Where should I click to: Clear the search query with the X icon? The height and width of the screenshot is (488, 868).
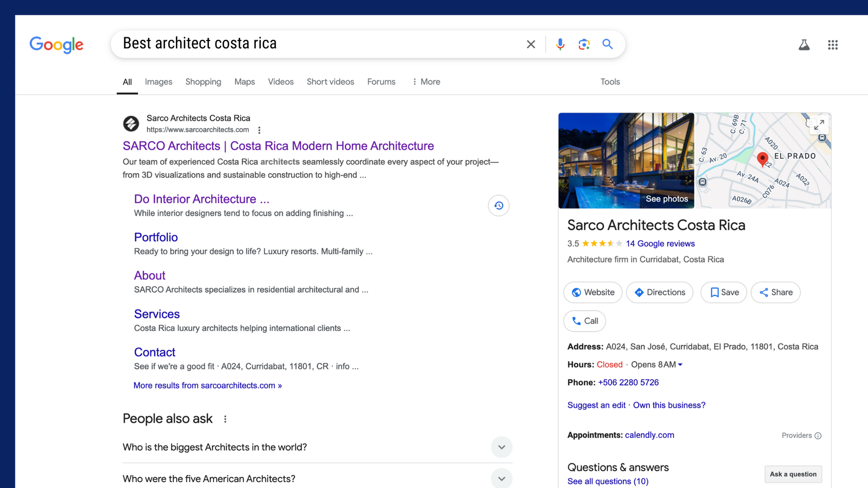pyautogui.click(x=531, y=44)
